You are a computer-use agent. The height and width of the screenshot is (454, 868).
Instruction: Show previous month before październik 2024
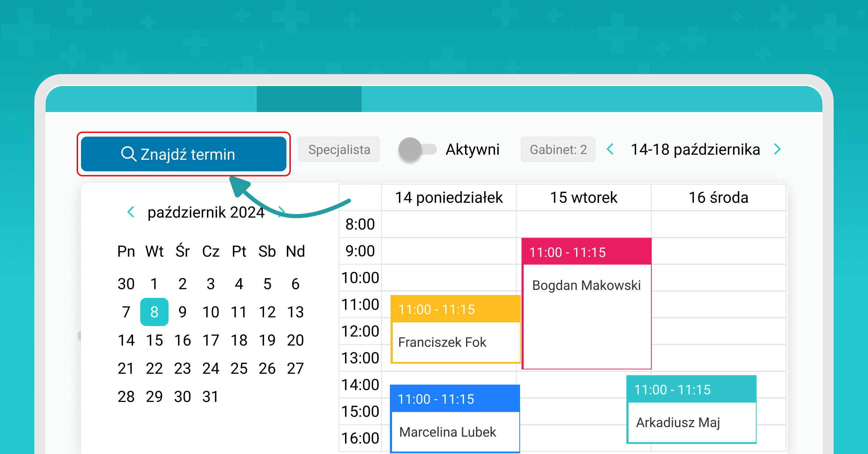131,212
